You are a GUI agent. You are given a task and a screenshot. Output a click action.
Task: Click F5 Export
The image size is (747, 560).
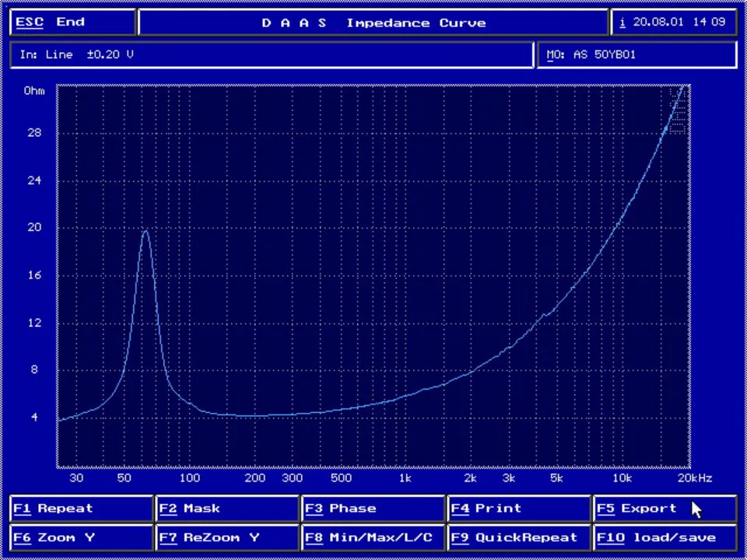tap(665, 509)
